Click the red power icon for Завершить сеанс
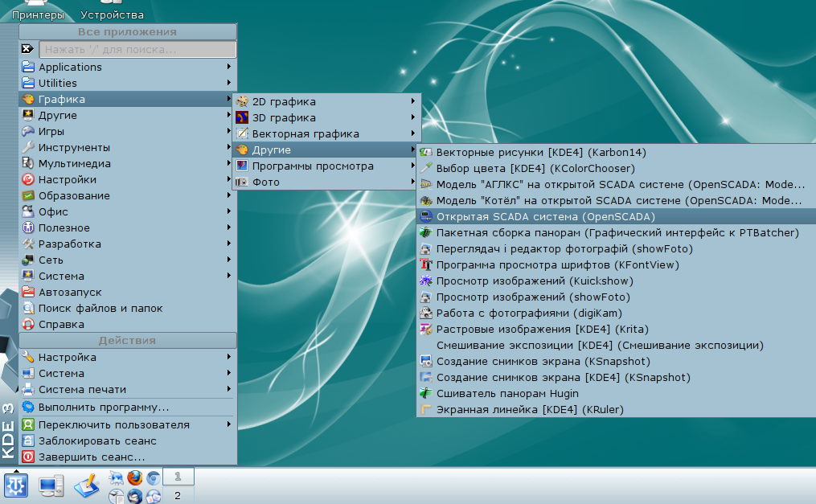Image resolution: width=816 pixels, height=504 pixels. click(x=28, y=457)
